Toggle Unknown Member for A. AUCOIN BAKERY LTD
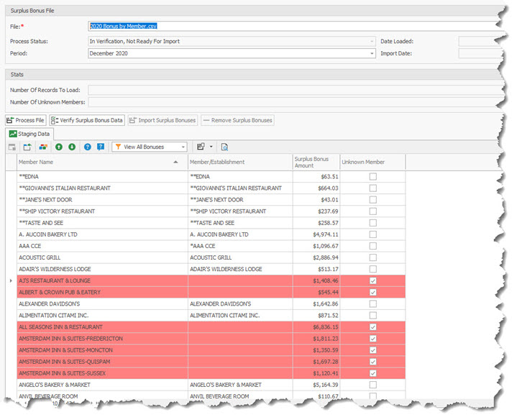The width and height of the screenshot is (517, 420). tap(372, 234)
